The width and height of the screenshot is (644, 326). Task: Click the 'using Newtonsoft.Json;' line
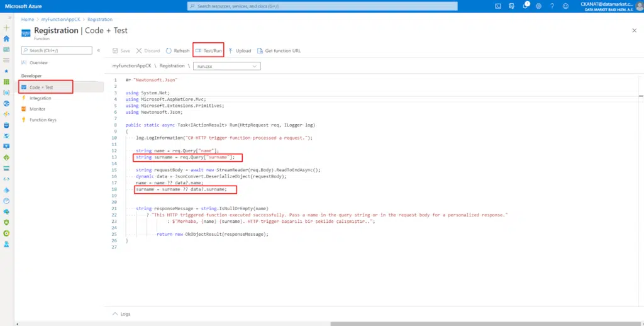(x=154, y=112)
